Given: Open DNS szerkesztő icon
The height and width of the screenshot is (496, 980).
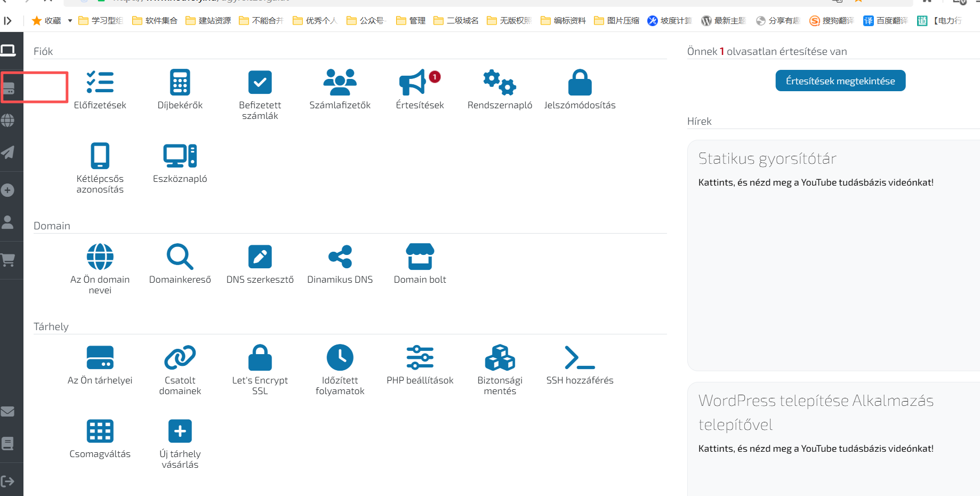Looking at the screenshot, I should point(260,257).
